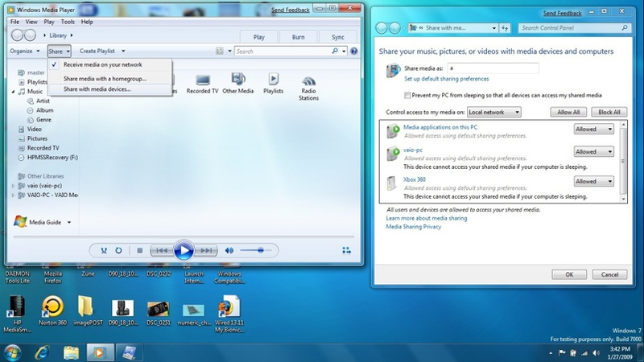Open the Tools menu

(x=68, y=22)
